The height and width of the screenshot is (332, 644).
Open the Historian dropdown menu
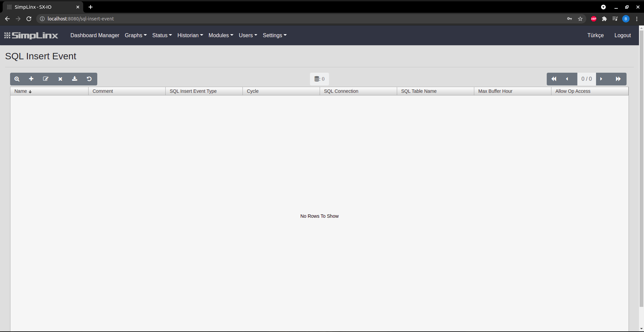tap(190, 36)
